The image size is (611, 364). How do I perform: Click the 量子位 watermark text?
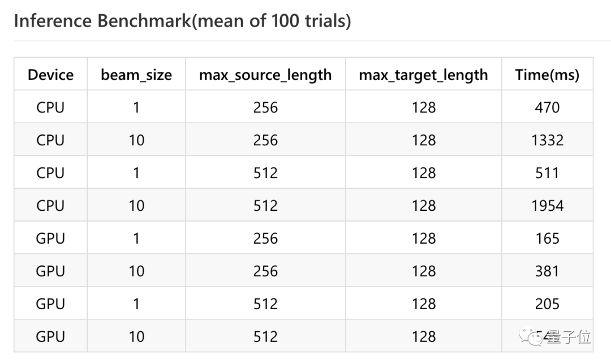[x=569, y=337]
